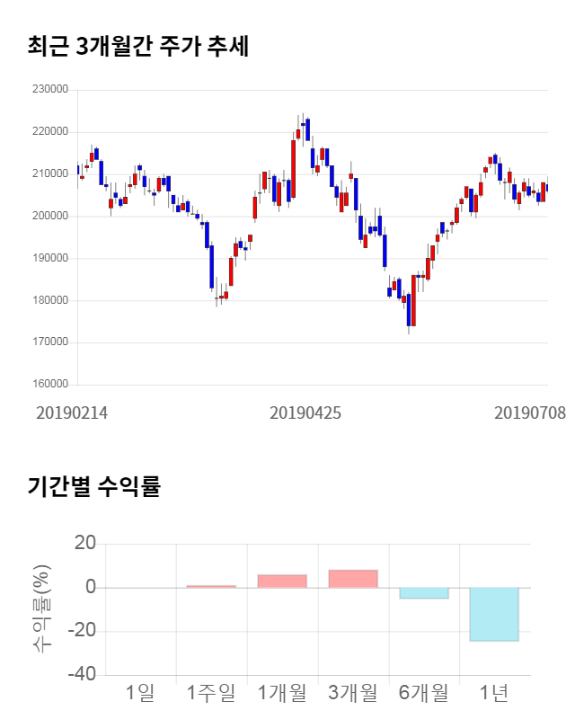Select the 1일 period axis label
The height and width of the screenshot is (728, 575).
140,693
